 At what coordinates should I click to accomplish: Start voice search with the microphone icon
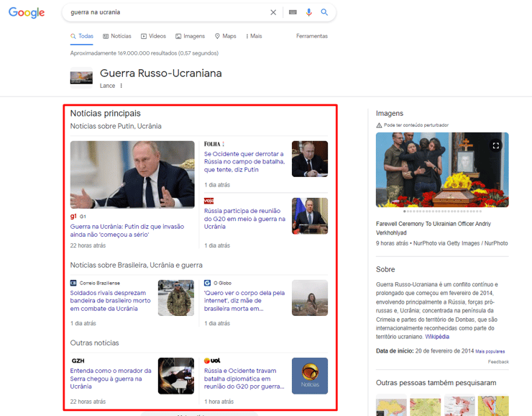coord(308,12)
